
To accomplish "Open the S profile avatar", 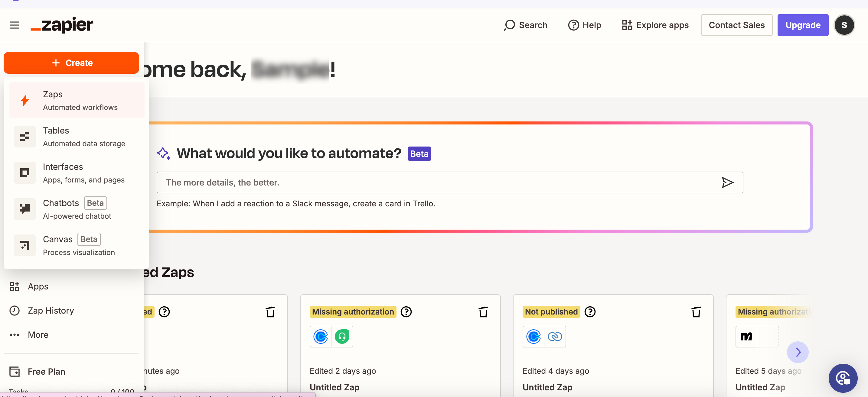I will (844, 25).
